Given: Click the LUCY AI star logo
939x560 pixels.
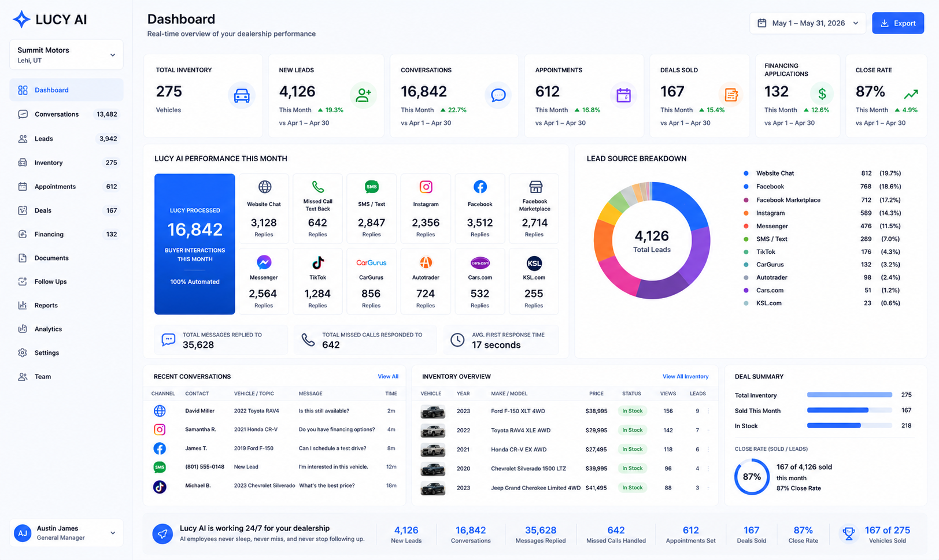Looking at the screenshot, I should point(21,19).
